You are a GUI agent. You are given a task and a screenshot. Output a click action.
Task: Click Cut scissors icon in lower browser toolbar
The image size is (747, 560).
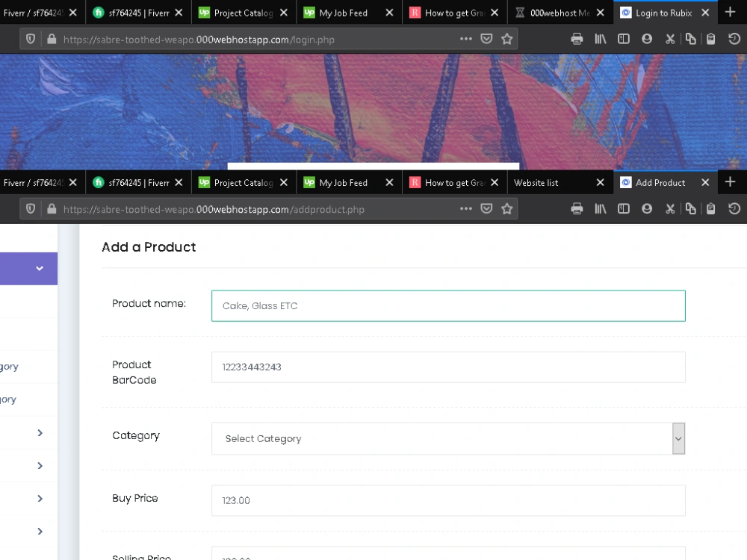(670, 208)
